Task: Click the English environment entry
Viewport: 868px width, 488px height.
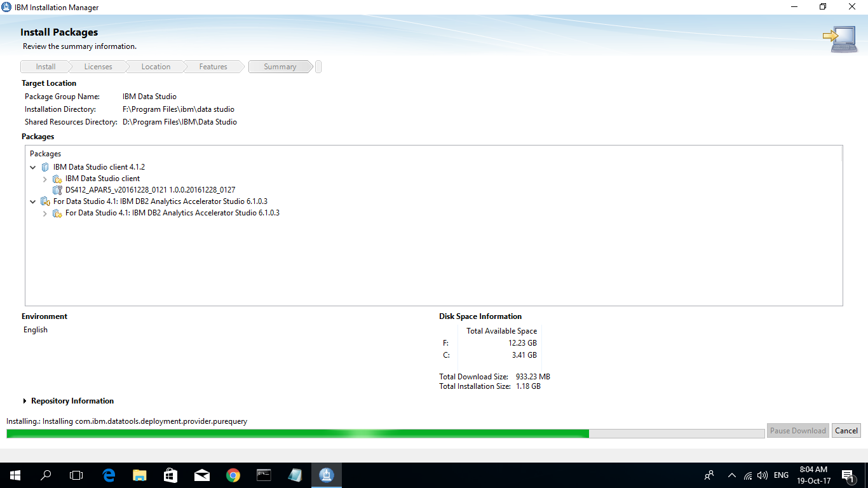Action: [36, 330]
